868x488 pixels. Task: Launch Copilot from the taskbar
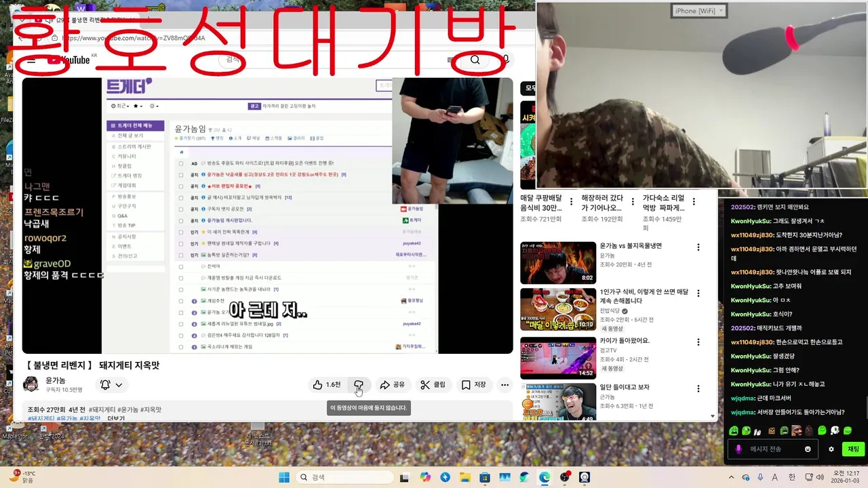tap(425, 477)
